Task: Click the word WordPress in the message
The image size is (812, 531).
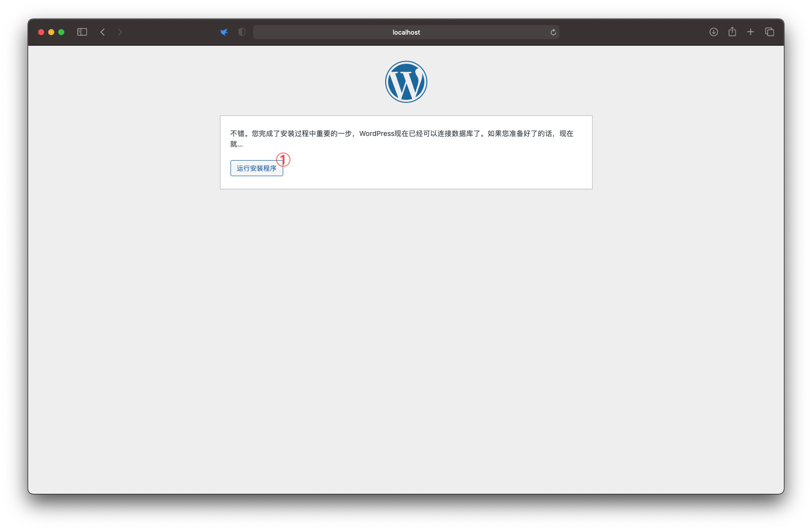Action: pos(377,134)
